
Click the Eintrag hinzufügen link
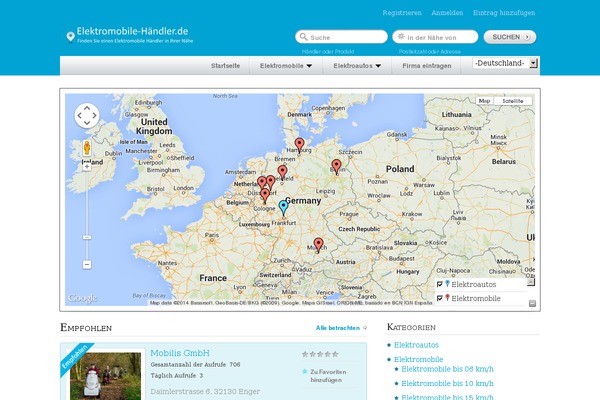[504, 13]
